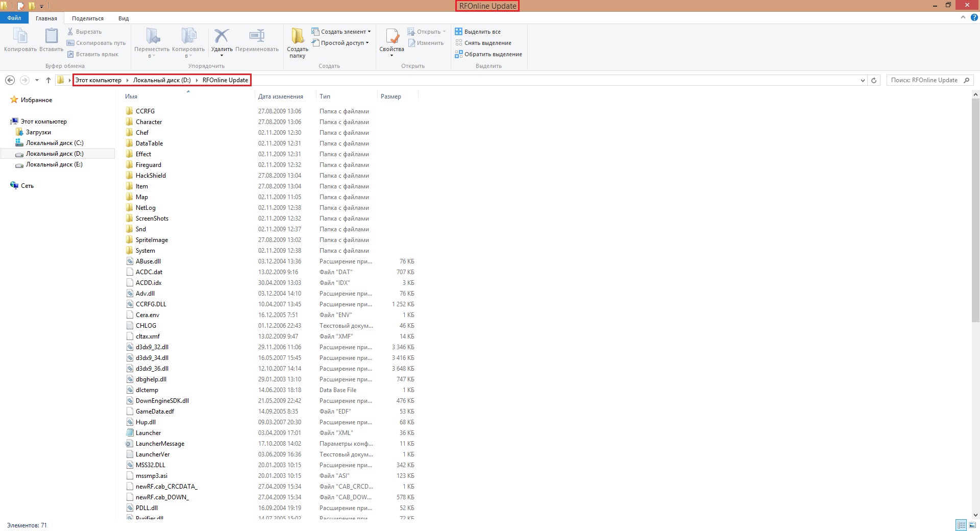Select the Character folder

tap(149, 122)
